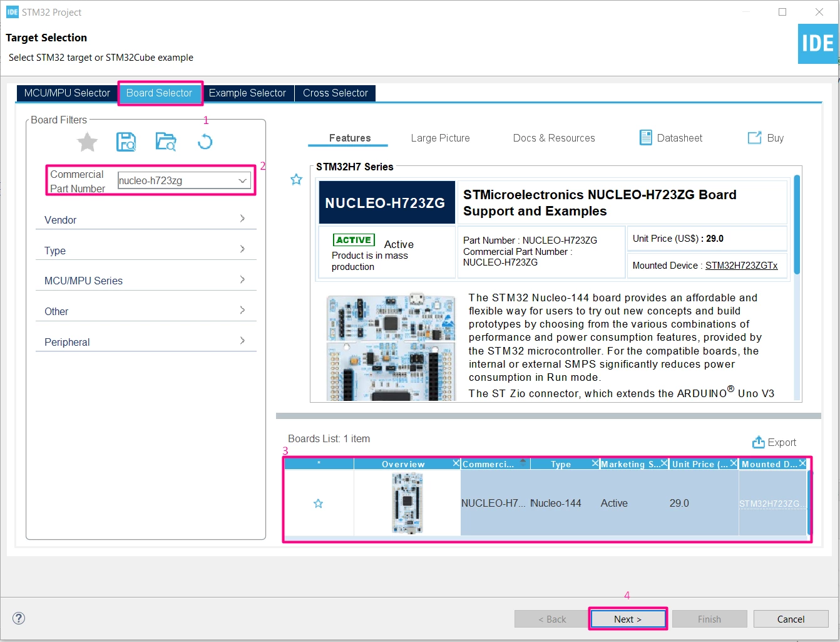Viewport: 840px width, 642px height.
Task: Open the help question mark icon
Action: pyautogui.click(x=19, y=618)
